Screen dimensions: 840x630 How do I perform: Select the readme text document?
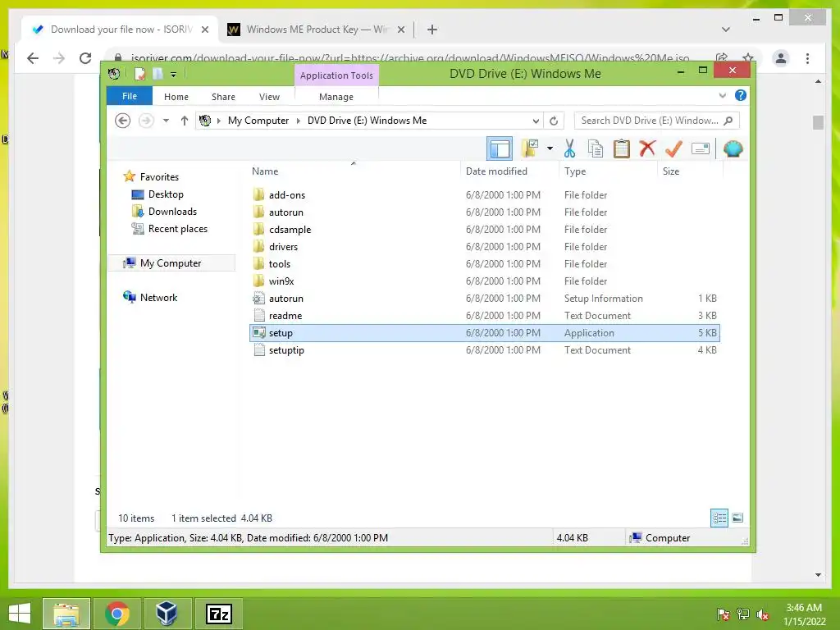[484, 316]
